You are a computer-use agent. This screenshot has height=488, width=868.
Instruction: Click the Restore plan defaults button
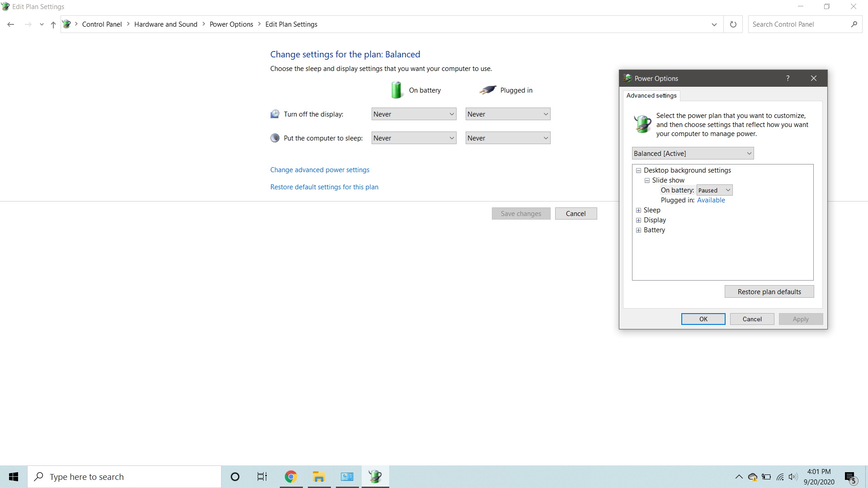coord(769,291)
